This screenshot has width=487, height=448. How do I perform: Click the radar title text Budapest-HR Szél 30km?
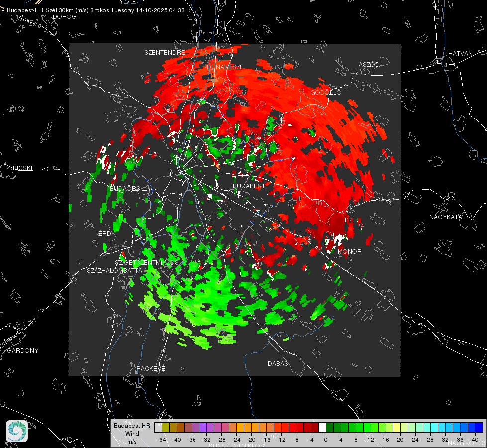tap(40, 10)
